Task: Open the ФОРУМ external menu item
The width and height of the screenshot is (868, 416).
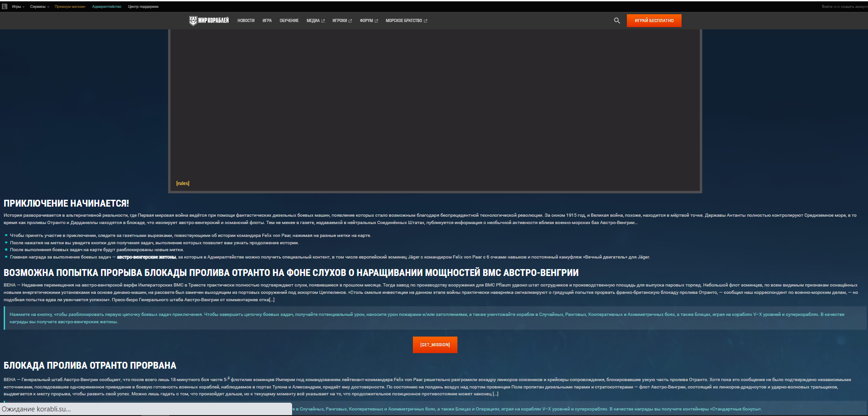Action: point(369,21)
